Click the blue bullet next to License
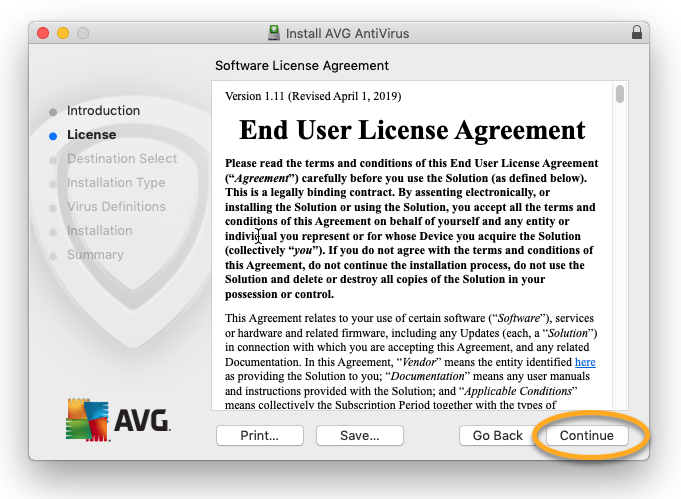 [x=53, y=136]
